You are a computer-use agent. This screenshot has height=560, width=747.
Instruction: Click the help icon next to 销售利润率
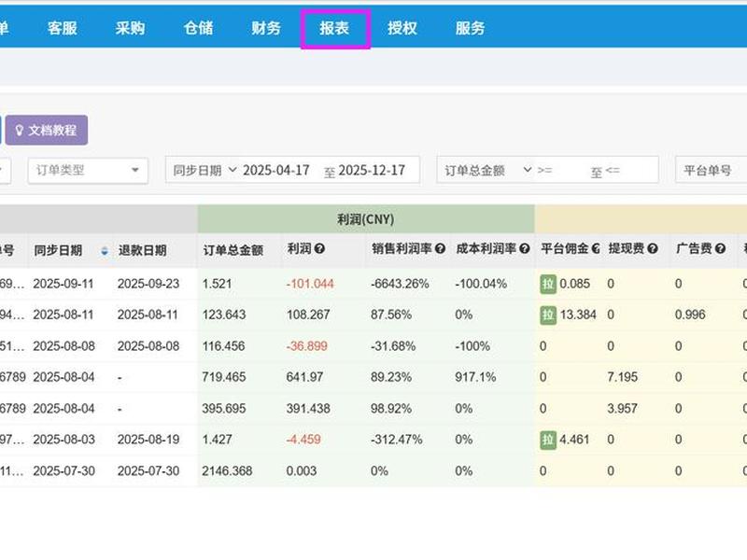[x=440, y=248]
